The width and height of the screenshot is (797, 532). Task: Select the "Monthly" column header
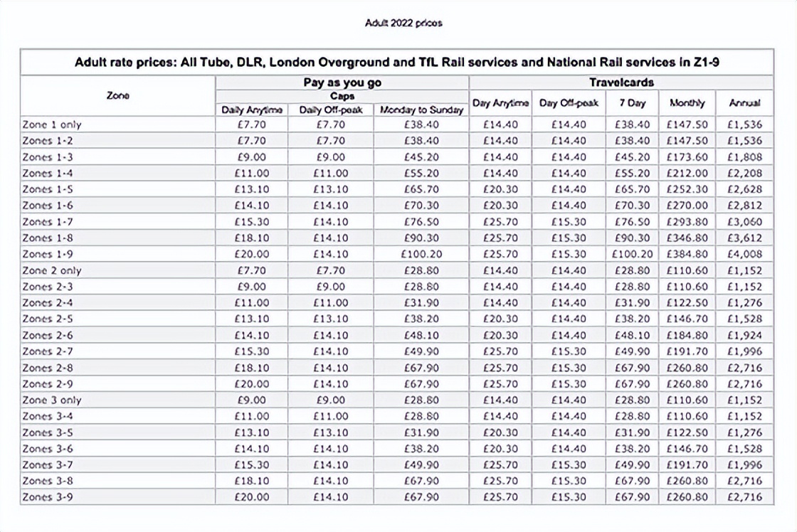tap(687, 103)
